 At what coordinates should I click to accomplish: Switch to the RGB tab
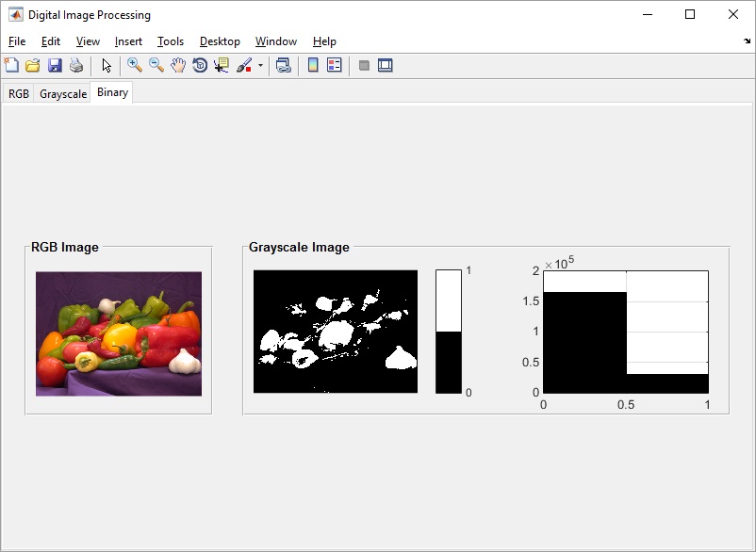[19, 94]
